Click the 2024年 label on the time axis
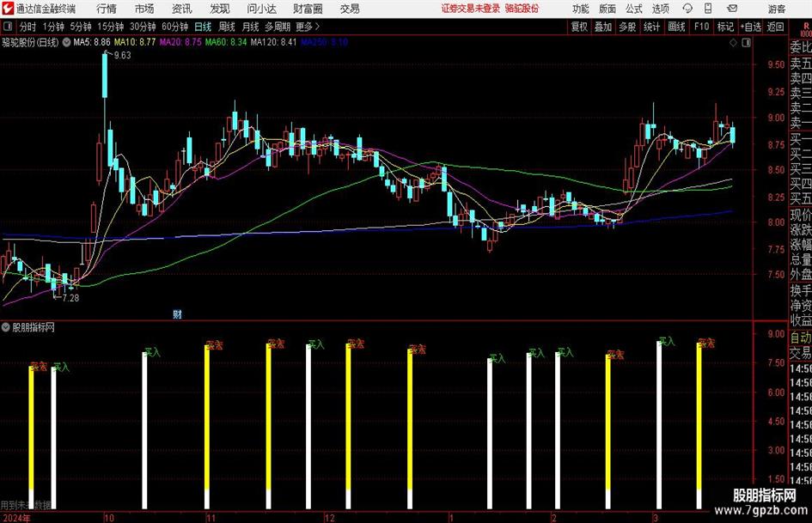Viewport: 812px width, 523px height. point(16,518)
